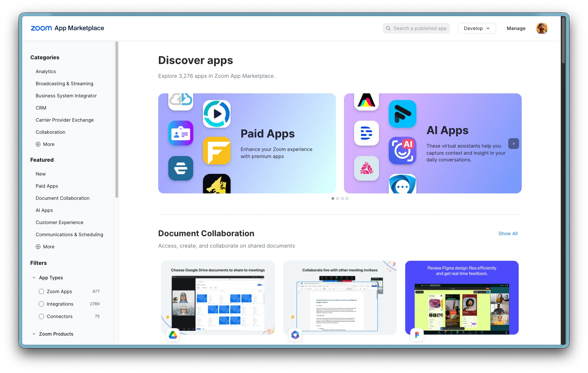Open the Develop dropdown menu
Viewport: 588px width, 373px height.
click(477, 28)
